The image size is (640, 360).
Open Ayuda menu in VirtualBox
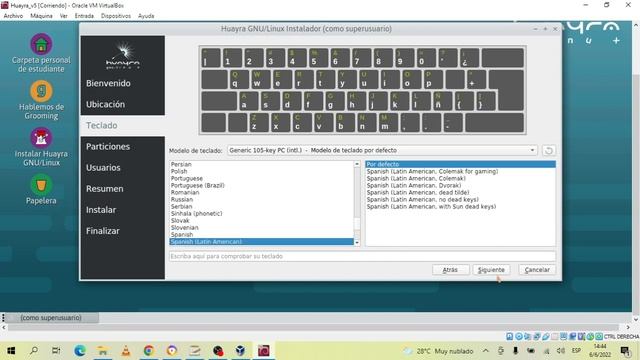click(146, 16)
